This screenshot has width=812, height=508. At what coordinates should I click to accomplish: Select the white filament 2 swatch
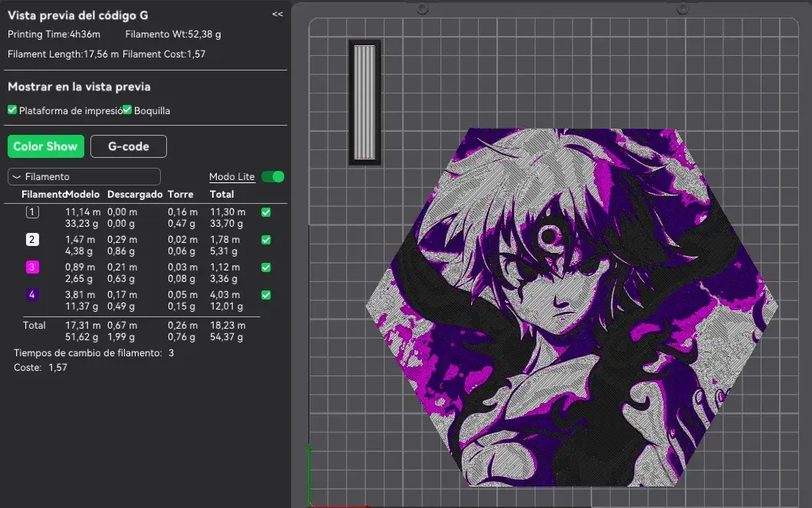coord(32,239)
